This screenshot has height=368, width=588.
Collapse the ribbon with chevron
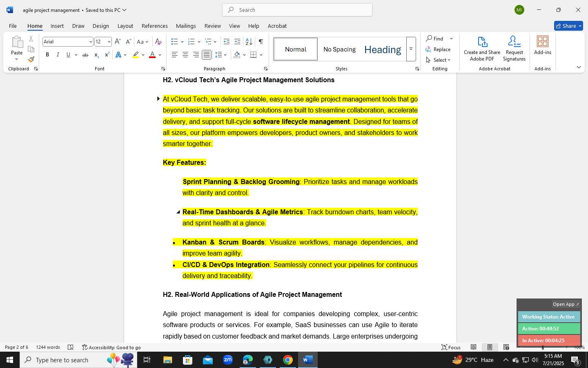point(579,67)
